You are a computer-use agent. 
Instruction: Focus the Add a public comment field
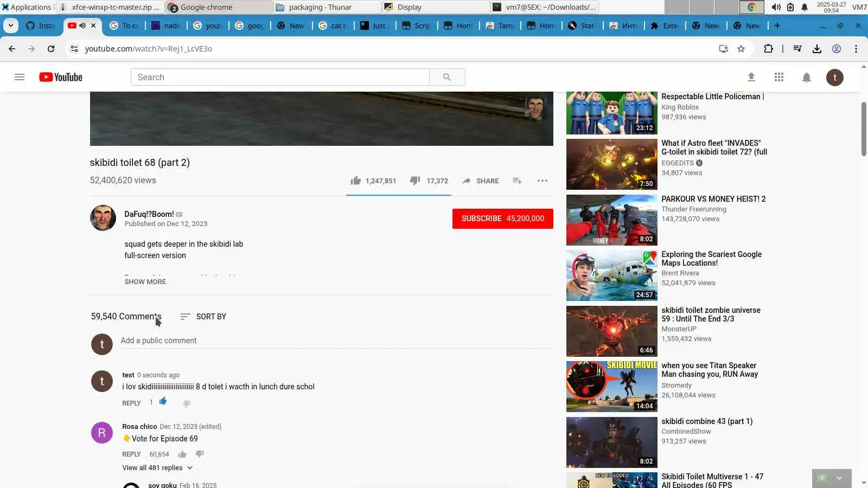point(336,341)
